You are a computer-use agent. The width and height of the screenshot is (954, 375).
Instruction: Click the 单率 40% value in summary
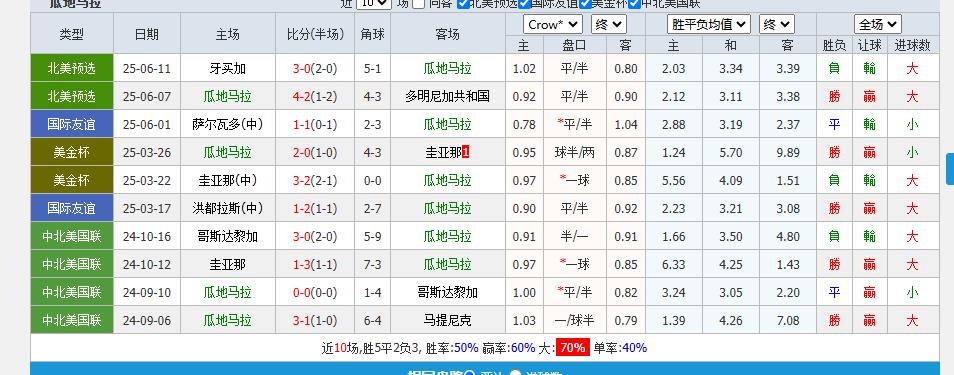(635, 348)
